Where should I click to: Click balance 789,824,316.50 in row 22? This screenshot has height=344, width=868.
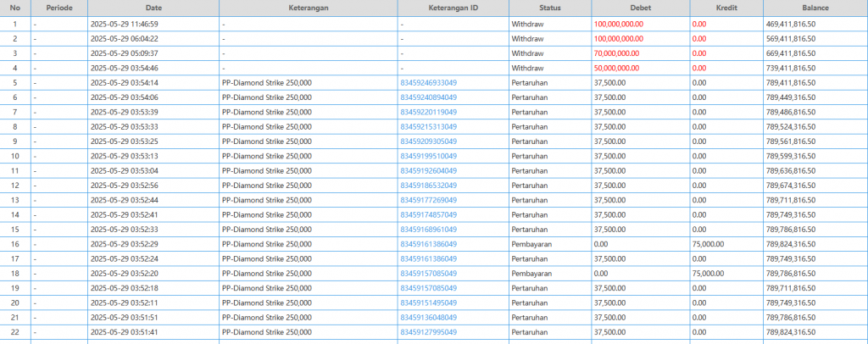[x=791, y=332]
